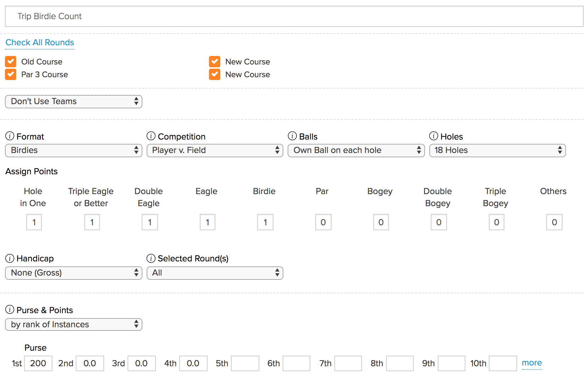
Task: Toggle the first New Course checkbox
Action: pyautogui.click(x=215, y=62)
